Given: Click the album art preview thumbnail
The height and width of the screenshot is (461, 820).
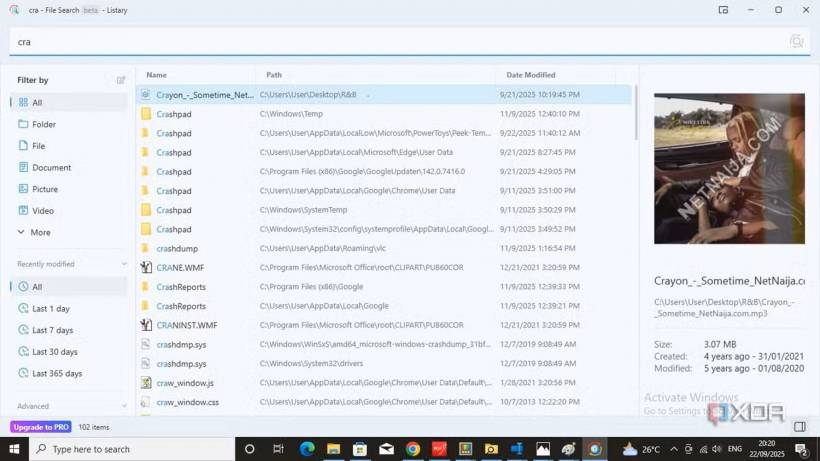Looking at the screenshot, I should click(729, 169).
